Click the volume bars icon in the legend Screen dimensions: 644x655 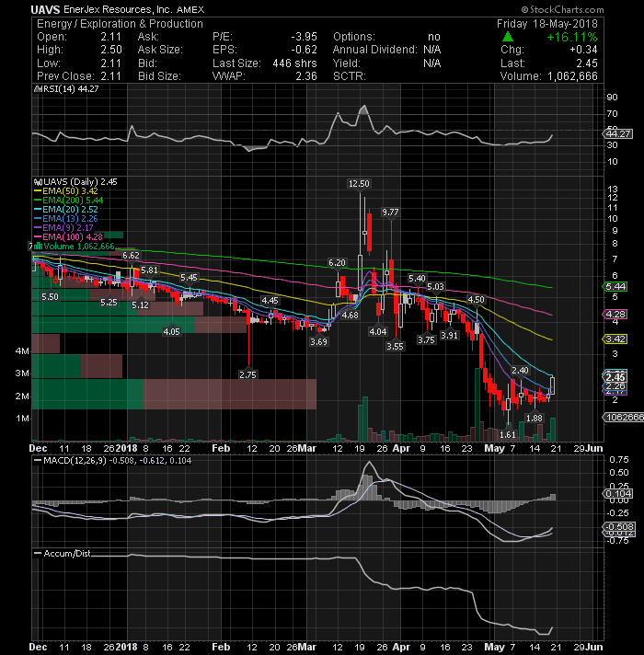click(38, 247)
